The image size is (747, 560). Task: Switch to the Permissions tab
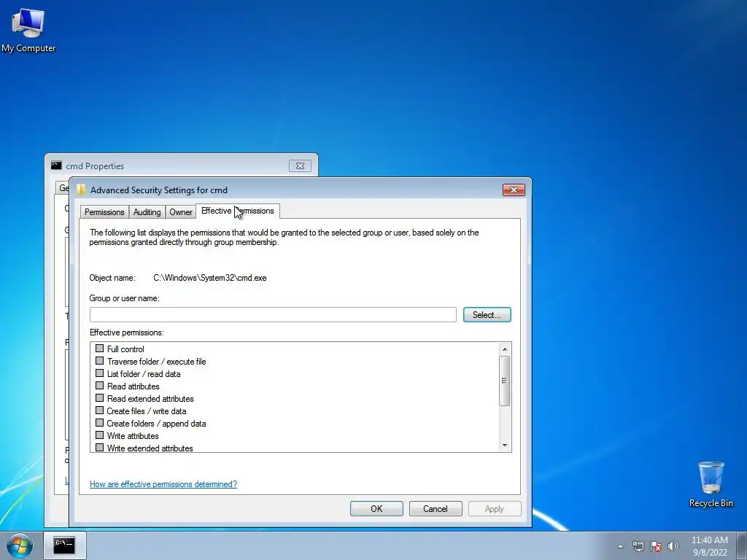(104, 212)
